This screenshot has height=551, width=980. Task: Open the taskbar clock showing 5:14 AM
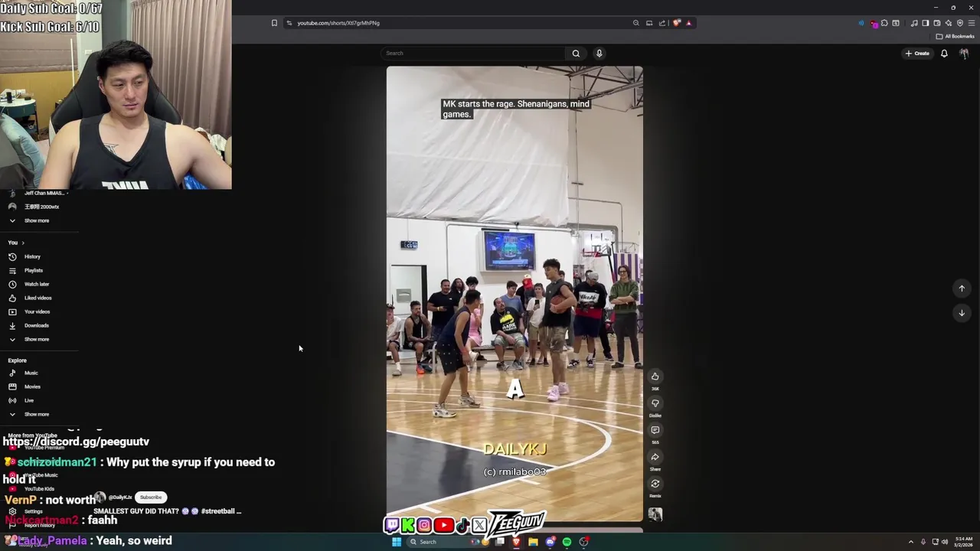963,542
